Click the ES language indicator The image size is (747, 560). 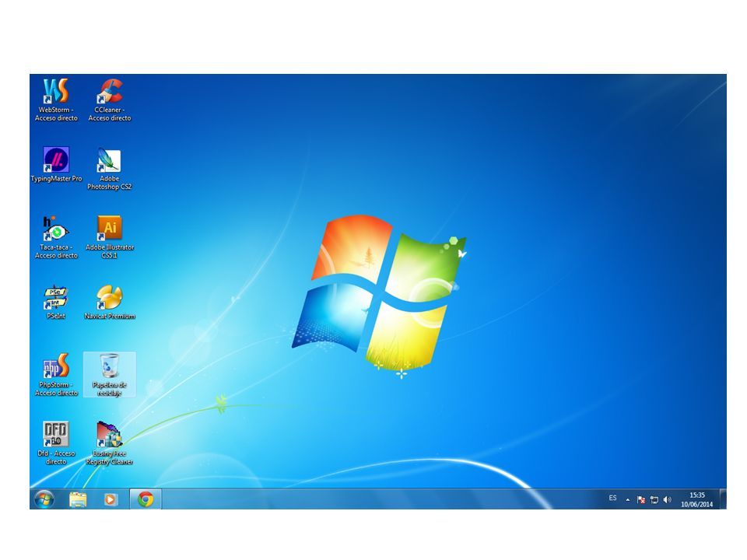pyautogui.click(x=612, y=498)
